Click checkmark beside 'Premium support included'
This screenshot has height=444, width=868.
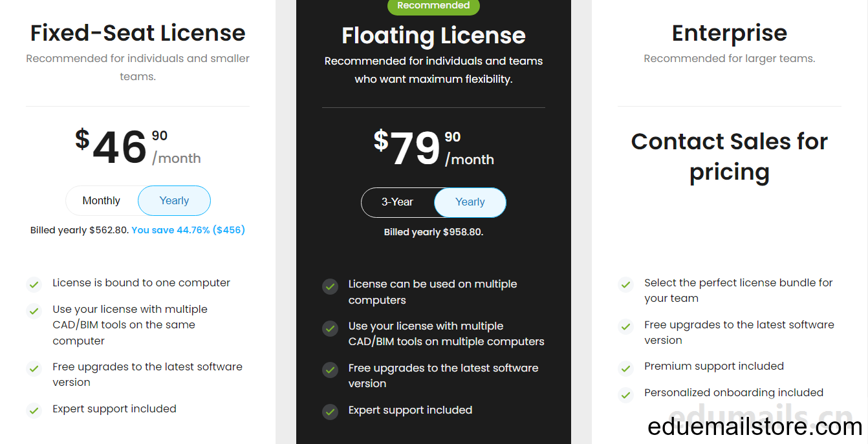click(625, 368)
